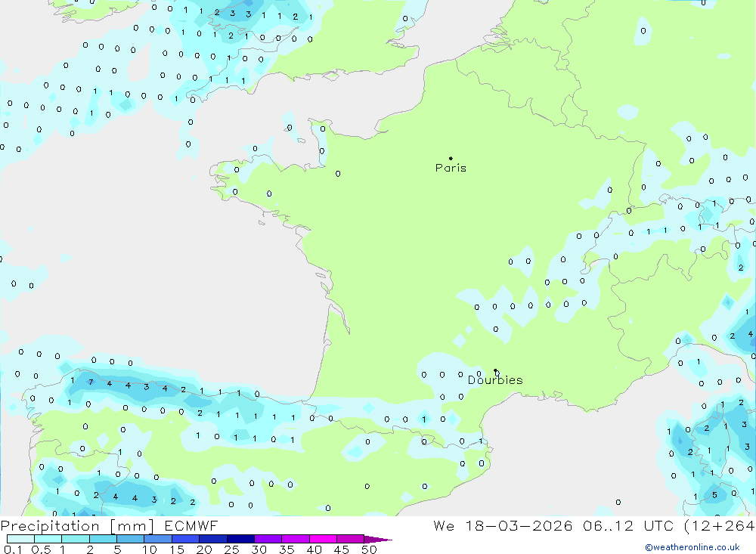This screenshot has width=756, height=554.
Task: Select the 45 mm magenta legend swatch
Action: 351,539
